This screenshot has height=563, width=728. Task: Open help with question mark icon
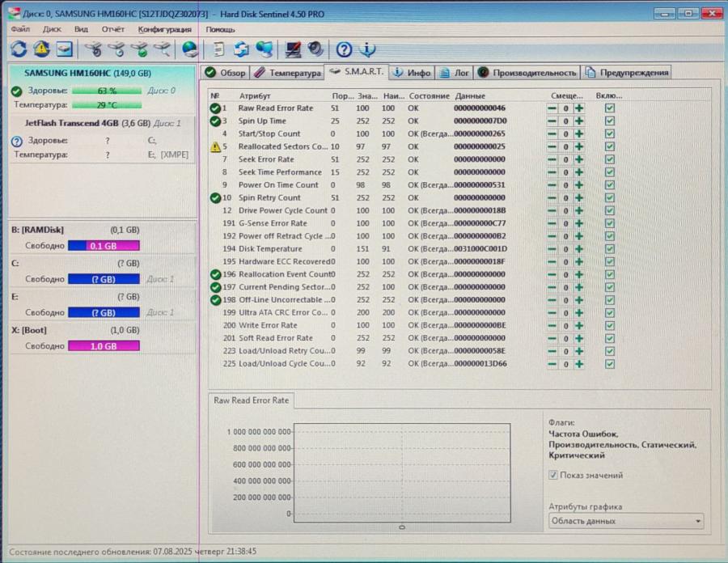342,49
